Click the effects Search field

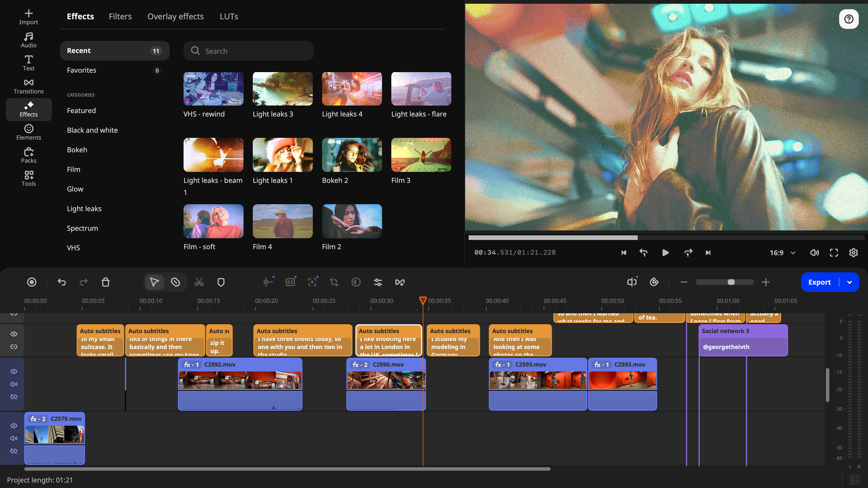pos(248,51)
